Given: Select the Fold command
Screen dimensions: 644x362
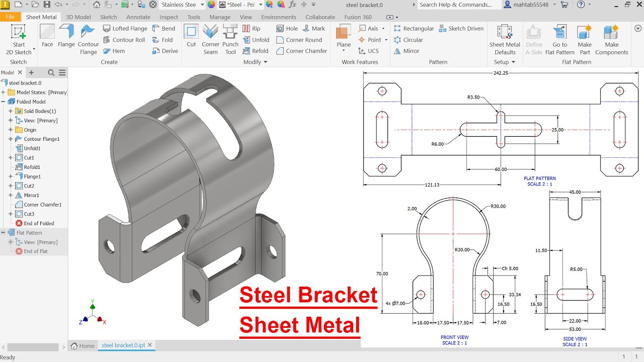Looking at the screenshot, I should [x=163, y=40].
